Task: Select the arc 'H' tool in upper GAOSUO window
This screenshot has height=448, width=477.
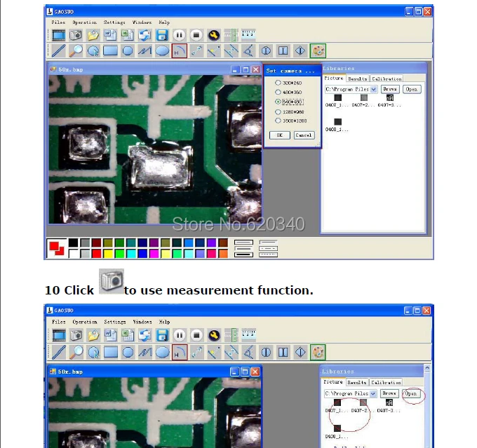Action: pos(180,50)
